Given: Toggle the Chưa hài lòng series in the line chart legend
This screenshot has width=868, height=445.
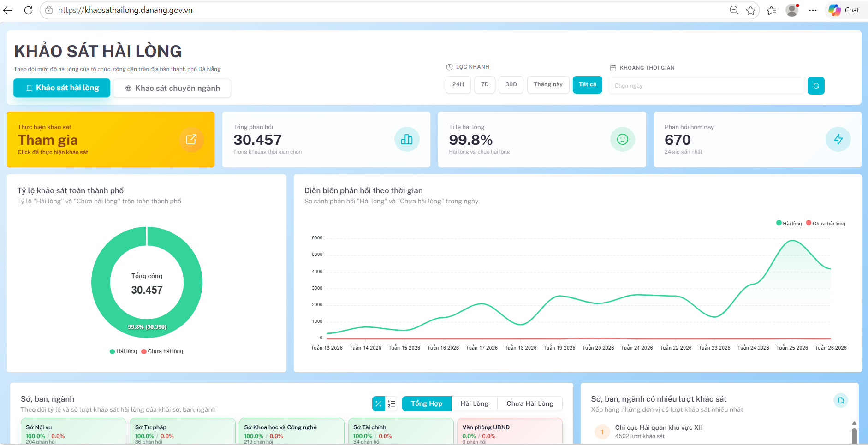Looking at the screenshot, I should point(826,224).
